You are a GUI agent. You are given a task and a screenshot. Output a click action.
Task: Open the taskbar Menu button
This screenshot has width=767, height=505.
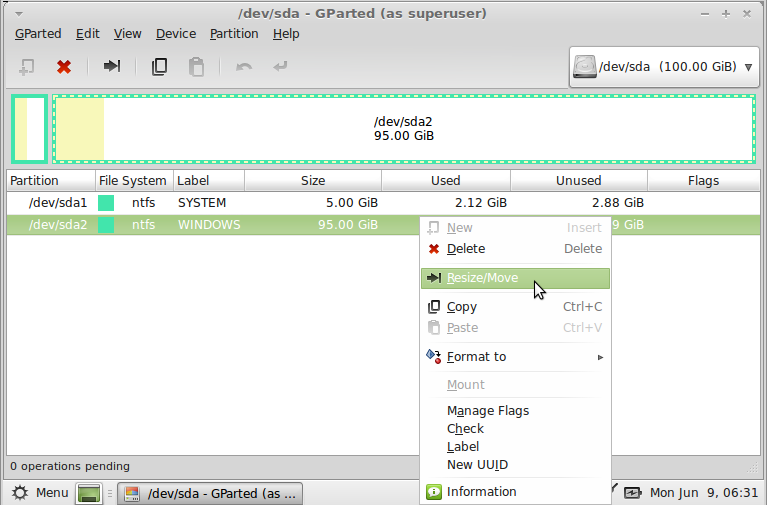(40, 493)
